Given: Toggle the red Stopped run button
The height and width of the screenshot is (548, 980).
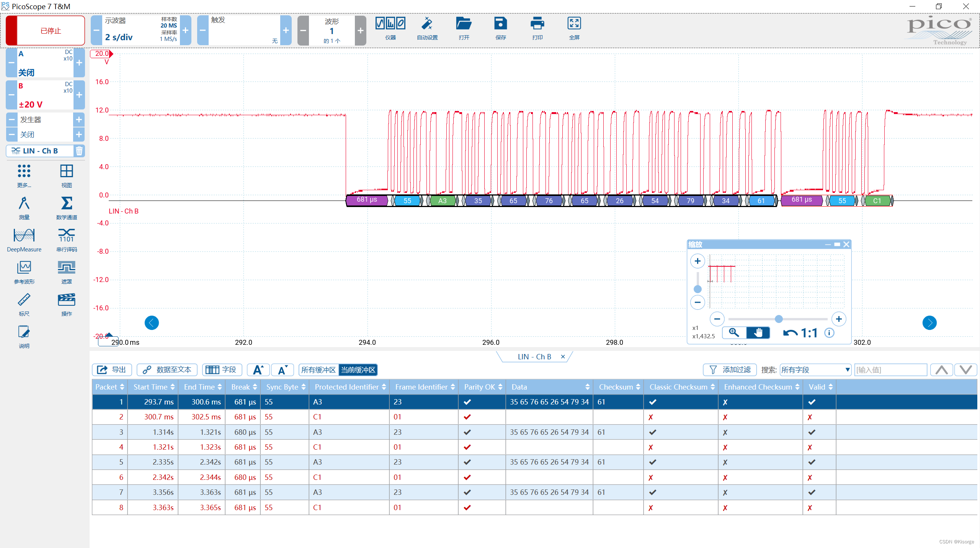Looking at the screenshot, I should [x=45, y=31].
